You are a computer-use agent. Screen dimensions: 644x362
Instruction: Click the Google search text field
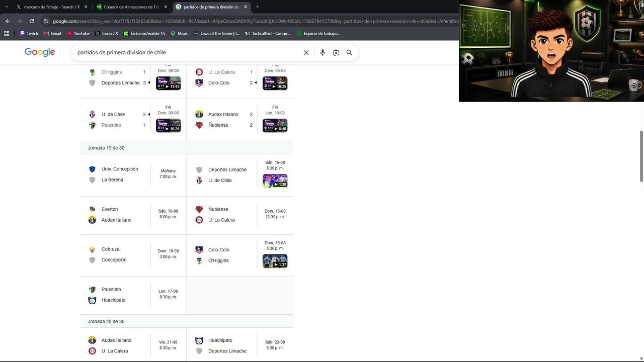pos(186,52)
